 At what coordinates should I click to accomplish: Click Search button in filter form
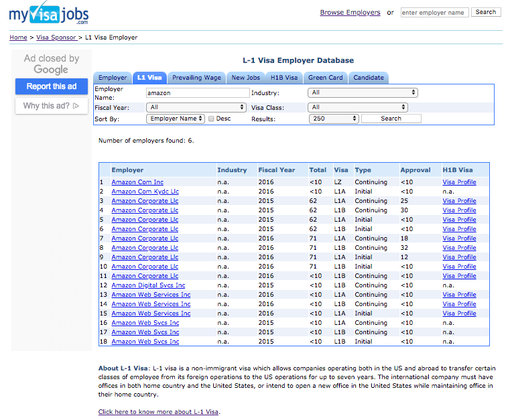391,119
